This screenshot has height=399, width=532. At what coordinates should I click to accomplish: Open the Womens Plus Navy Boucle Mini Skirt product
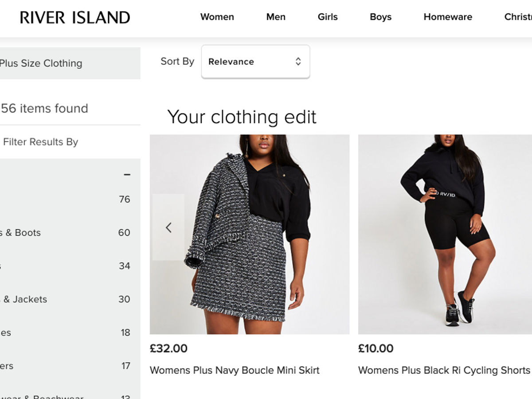235,370
